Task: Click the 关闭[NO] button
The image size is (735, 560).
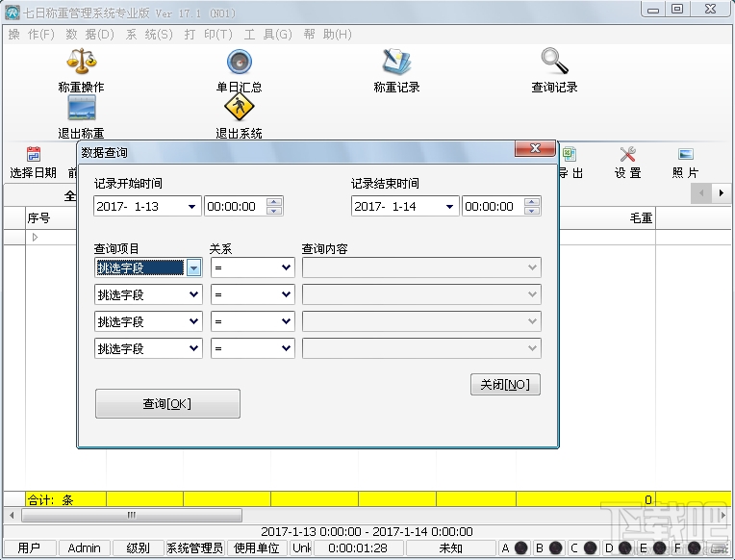Action: tap(505, 385)
